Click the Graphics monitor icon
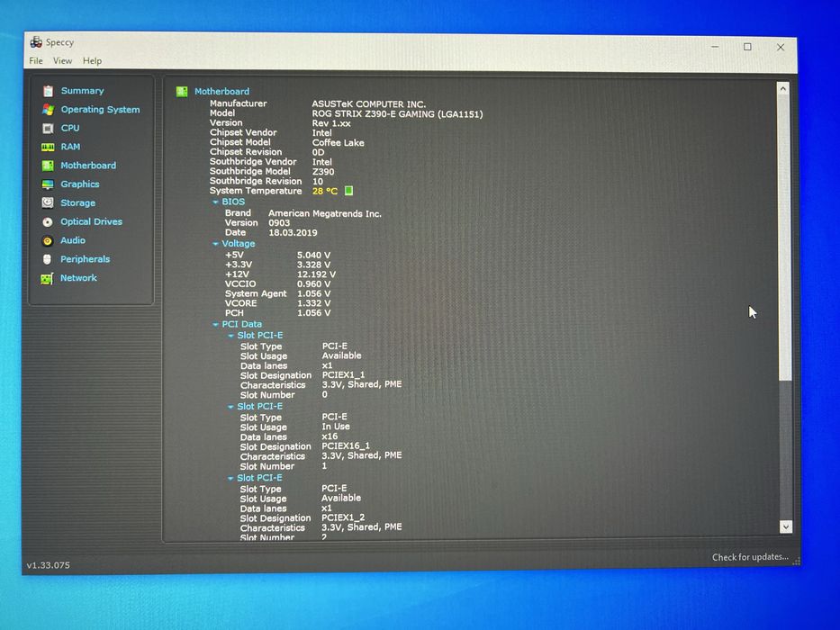This screenshot has height=630, width=840. (48, 184)
